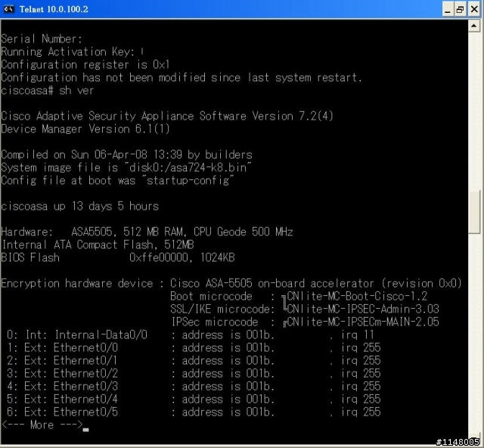Close the Telnet 10.0.100.2 window
The height and width of the screenshot is (448, 484).
click(x=474, y=10)
